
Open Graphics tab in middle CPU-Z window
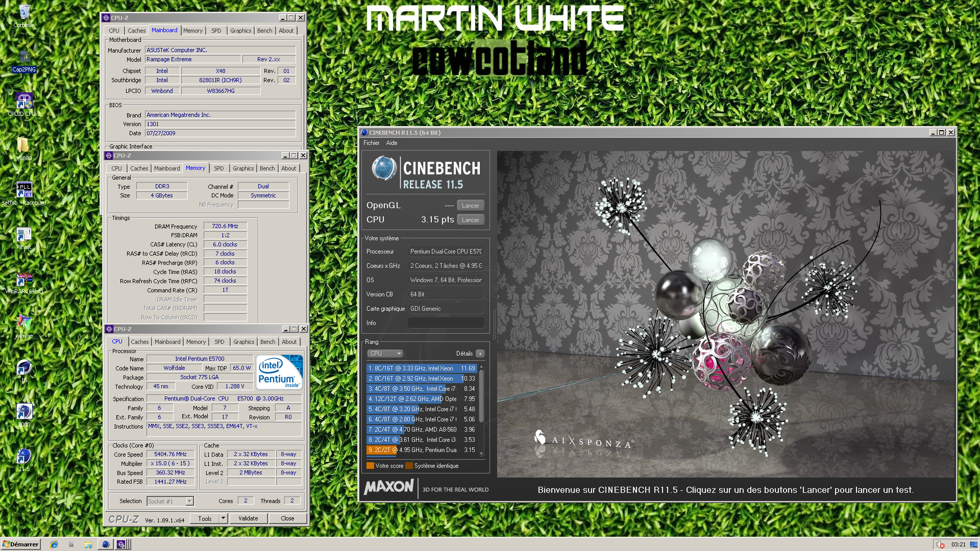[243, 168]
